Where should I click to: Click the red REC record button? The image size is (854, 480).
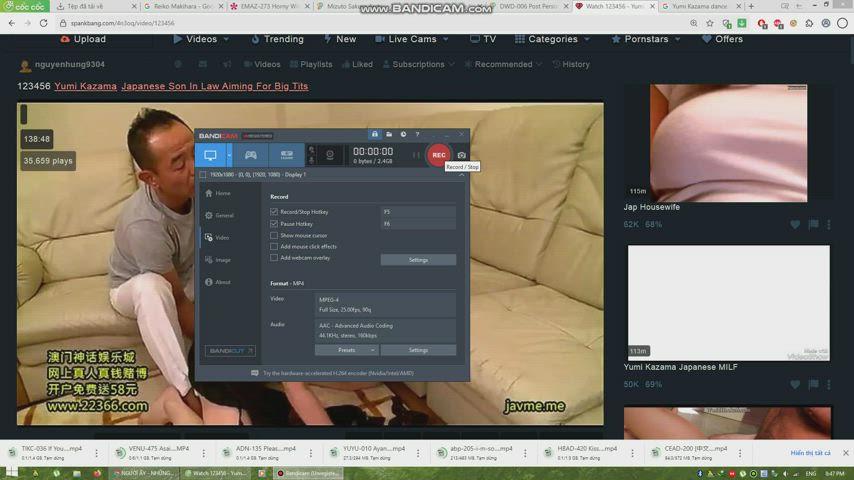pos(438,155)
